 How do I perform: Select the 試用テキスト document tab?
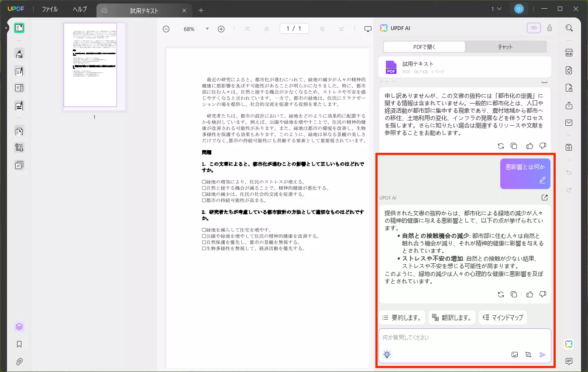[144, 10]
